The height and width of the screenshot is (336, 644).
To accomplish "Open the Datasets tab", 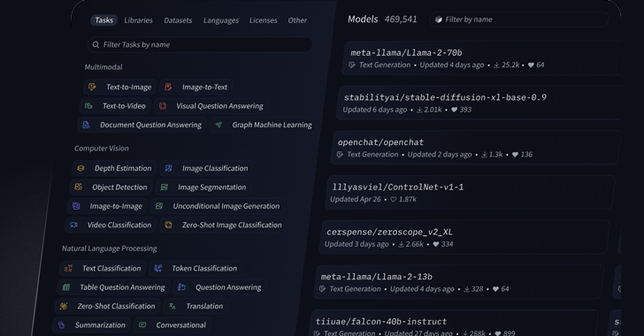I will tap(178, 20).
